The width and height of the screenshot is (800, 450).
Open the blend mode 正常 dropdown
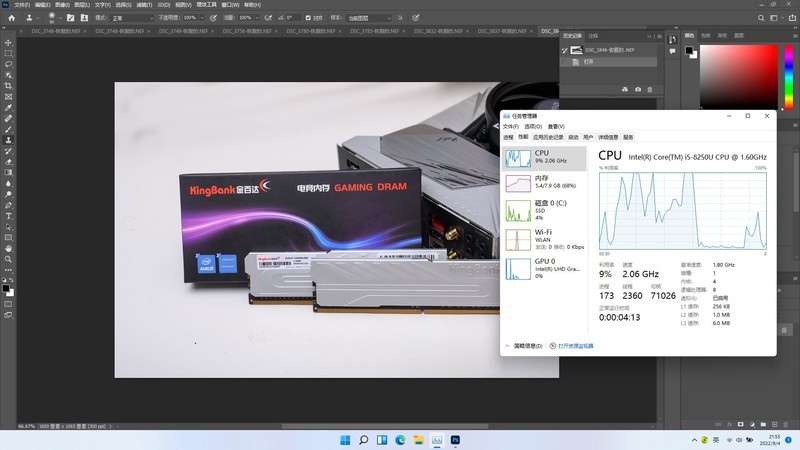(x=133, y=18)
